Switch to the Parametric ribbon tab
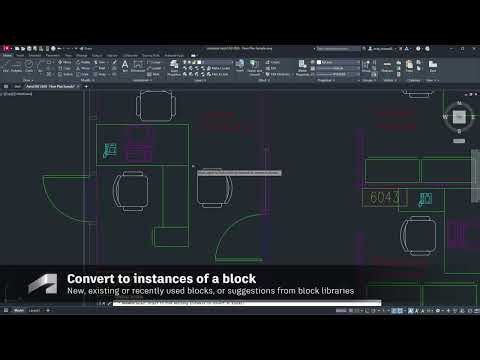This screenshot has width=480, height=360. [53, 55]
